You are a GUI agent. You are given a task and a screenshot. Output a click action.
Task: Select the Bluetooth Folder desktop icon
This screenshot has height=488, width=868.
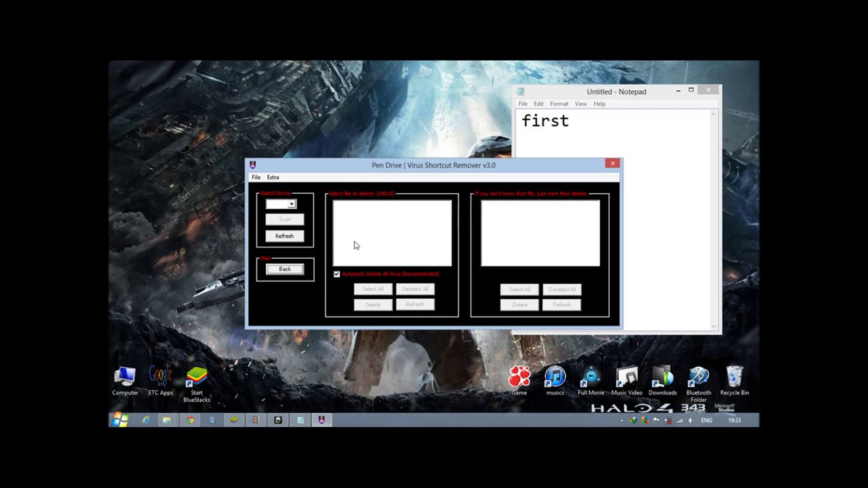698,384
